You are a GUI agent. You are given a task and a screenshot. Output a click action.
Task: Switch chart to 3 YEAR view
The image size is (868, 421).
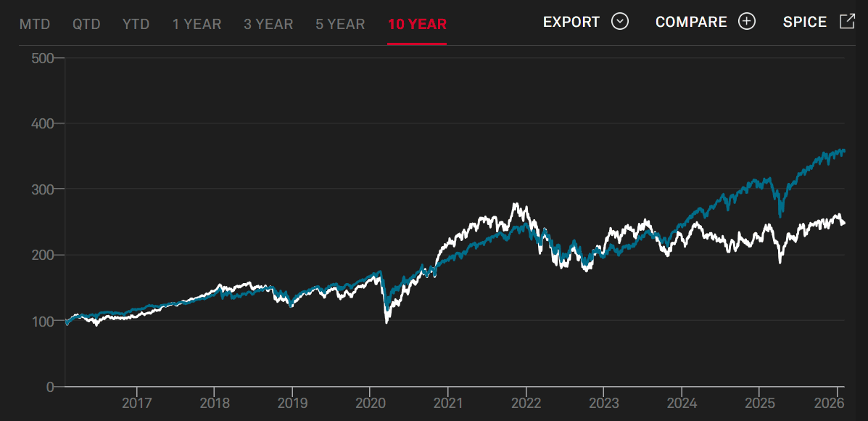(268, 24)
